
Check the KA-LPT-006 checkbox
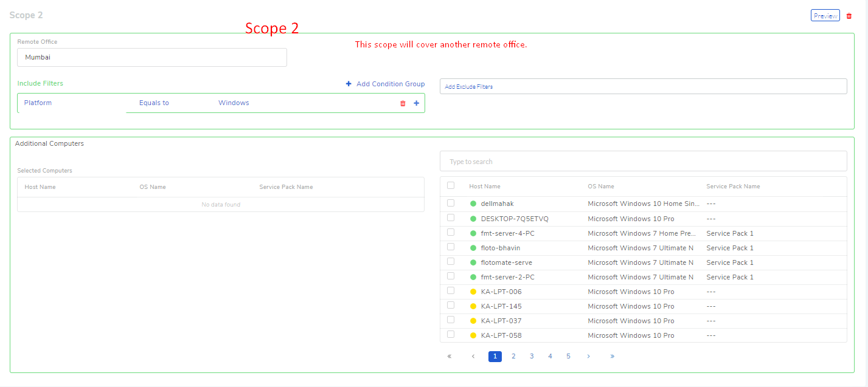451,290
